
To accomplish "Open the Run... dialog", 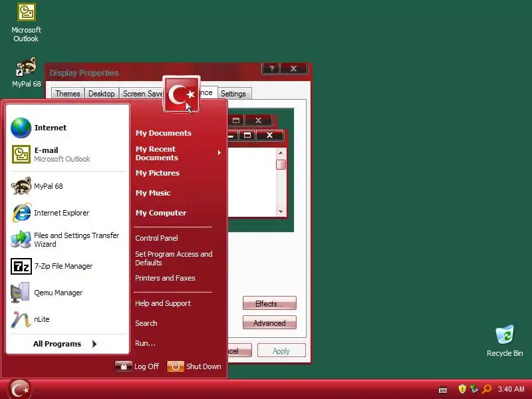I will 145,343.
